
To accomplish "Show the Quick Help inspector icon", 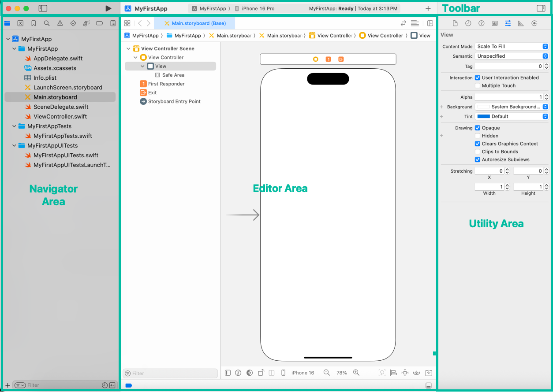I will 482,23.
